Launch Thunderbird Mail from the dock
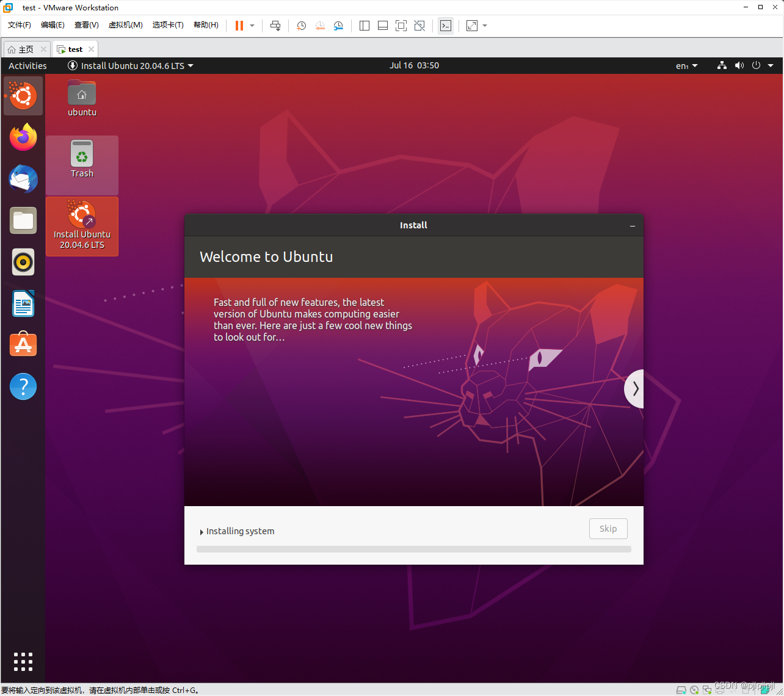 point(23,179)
